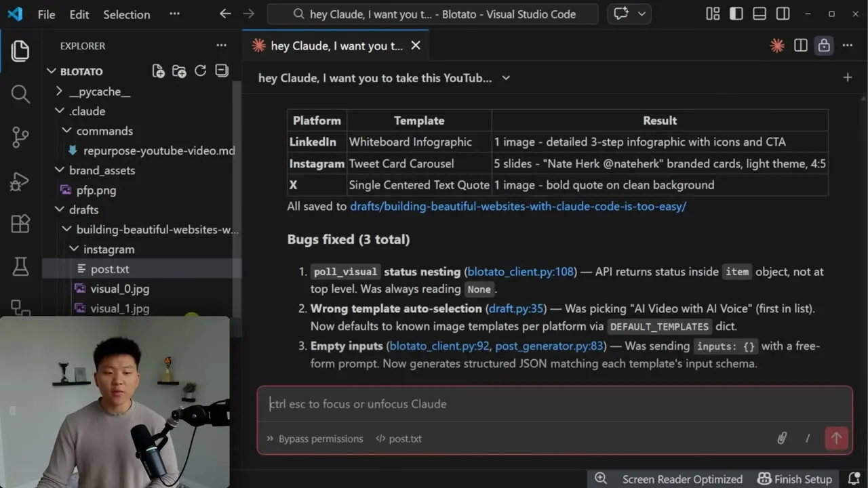Toggle the bottom Panel visibility
Viewport: 868px width, 488px height.
pos(759,14)
